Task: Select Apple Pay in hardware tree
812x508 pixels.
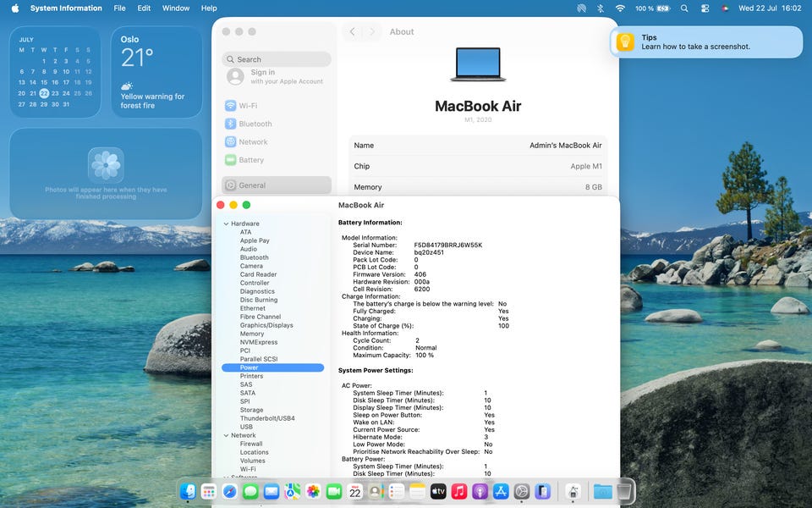Action: point(255,240)
